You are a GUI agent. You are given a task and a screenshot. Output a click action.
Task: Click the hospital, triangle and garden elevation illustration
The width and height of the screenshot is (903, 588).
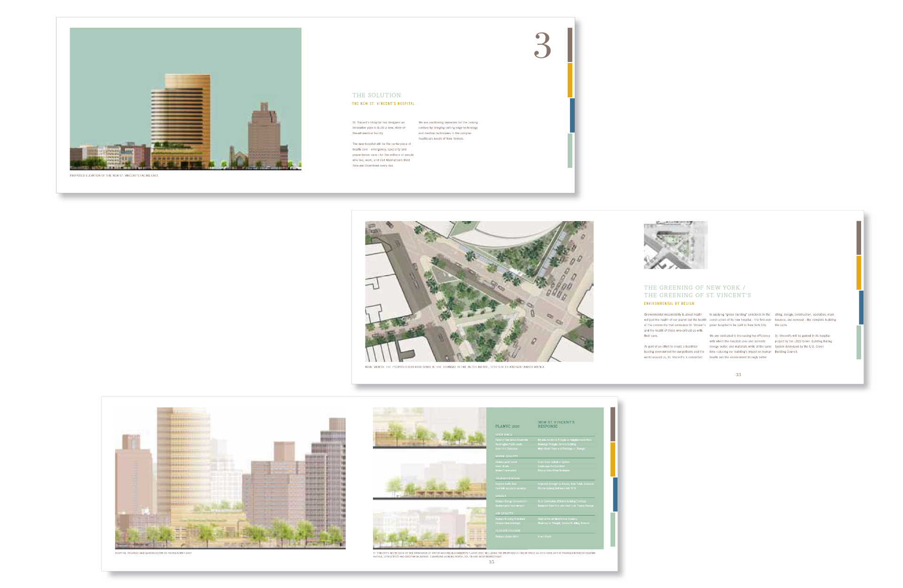coord(230,478)
